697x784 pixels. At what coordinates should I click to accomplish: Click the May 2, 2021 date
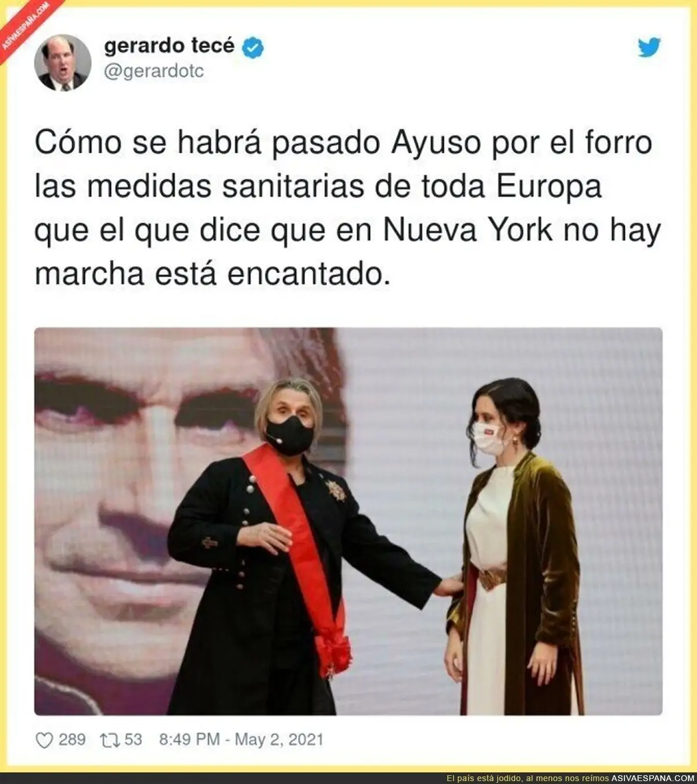(x=279, y=740)
